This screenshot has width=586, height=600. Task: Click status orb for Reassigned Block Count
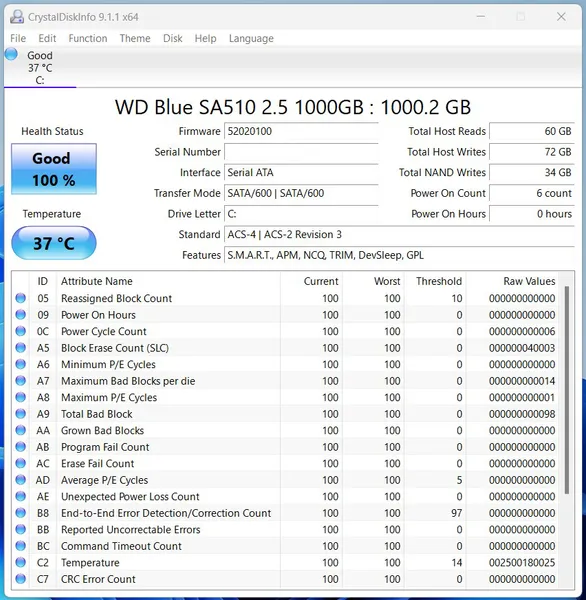21,298
